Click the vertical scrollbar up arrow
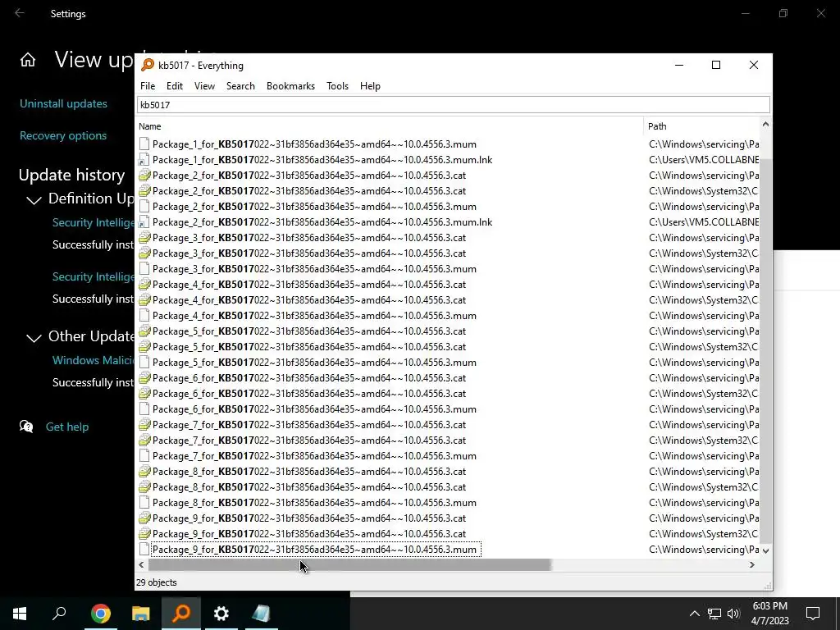840x630 pixels. [x=765, y=125]
